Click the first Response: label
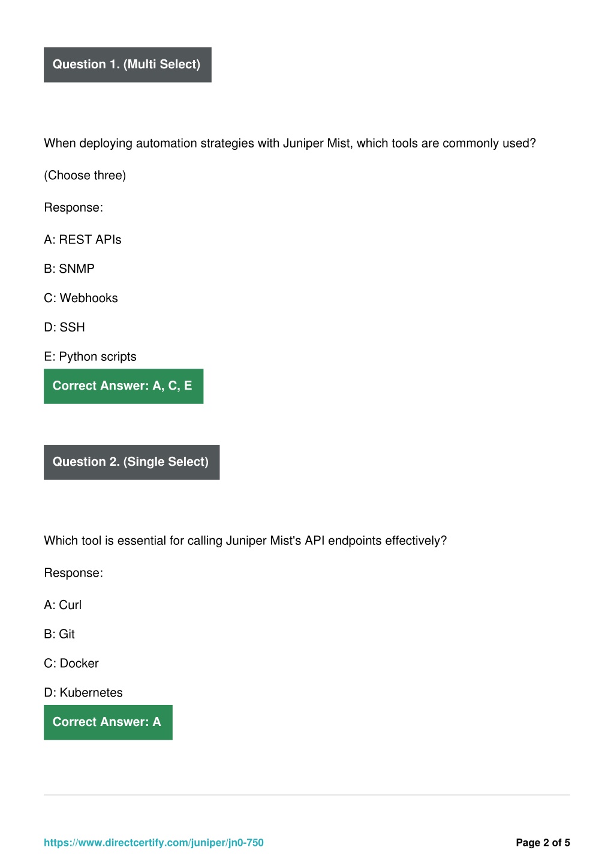 [73, 207]
